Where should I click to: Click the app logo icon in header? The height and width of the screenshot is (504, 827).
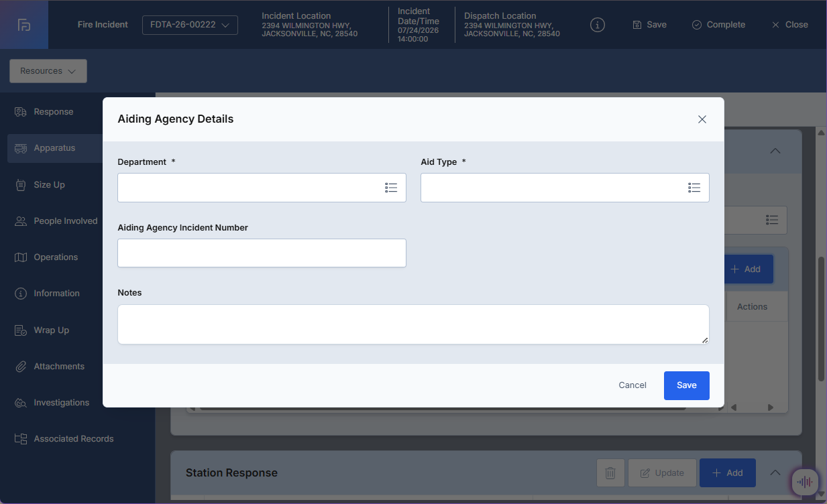tap(24, 25)
